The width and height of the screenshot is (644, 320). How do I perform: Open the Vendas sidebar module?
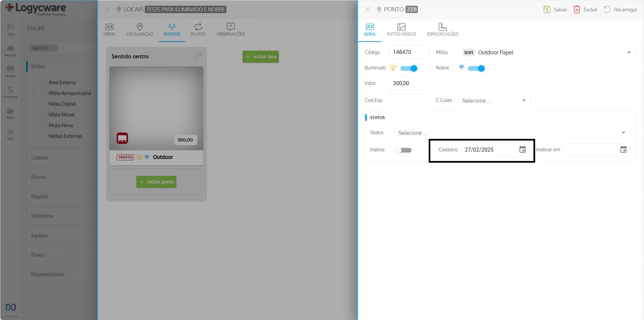point(10,71)
